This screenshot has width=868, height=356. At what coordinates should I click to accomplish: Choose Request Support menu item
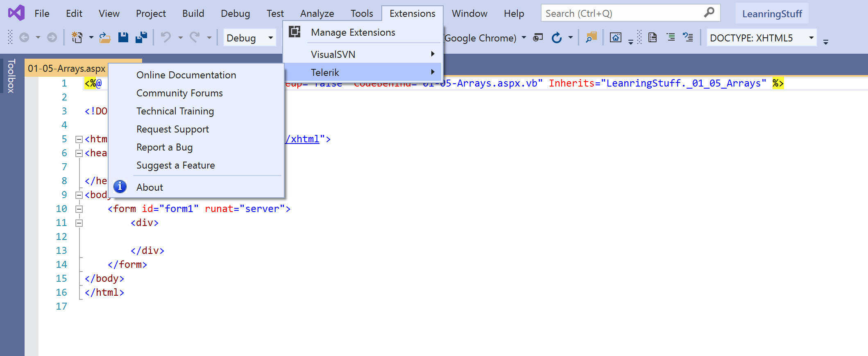(196, 129)
